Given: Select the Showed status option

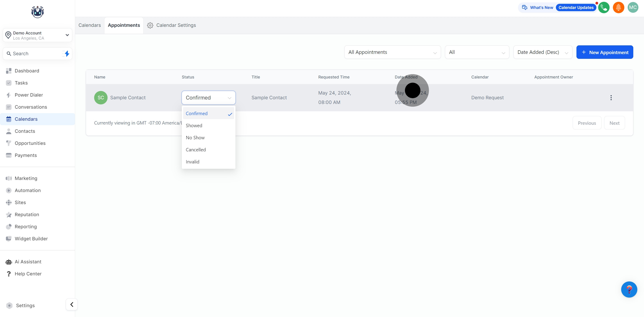Looking at the screenshot, I should click(x=194, y=125).
